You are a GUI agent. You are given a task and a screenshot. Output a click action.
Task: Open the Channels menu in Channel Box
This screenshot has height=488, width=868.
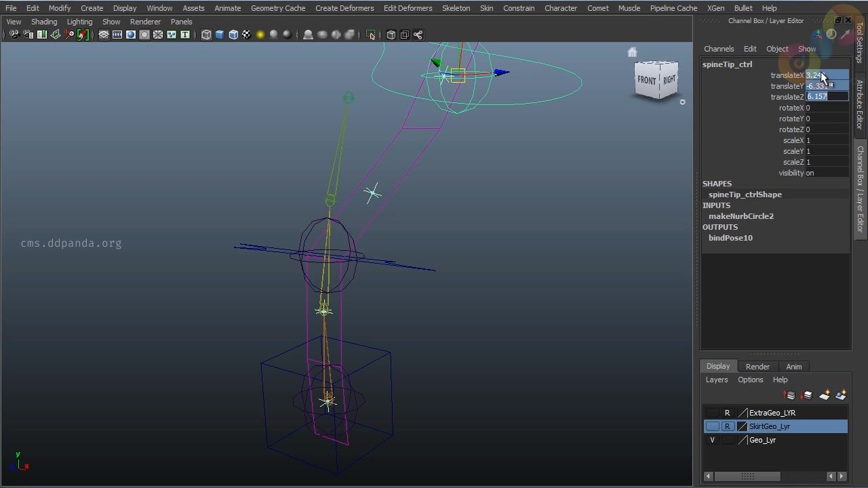click(719, 49)
